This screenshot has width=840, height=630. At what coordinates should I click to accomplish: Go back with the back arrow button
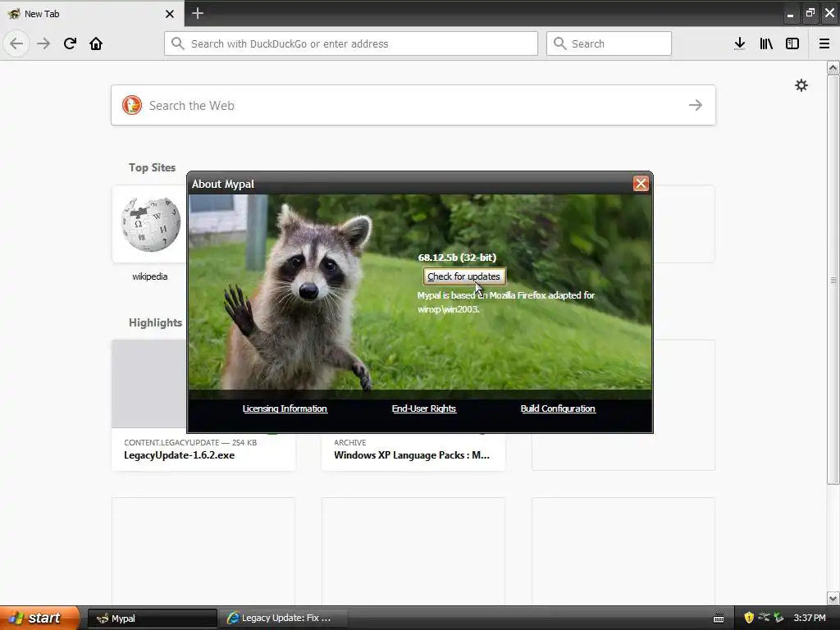click(x=16, y=43)
